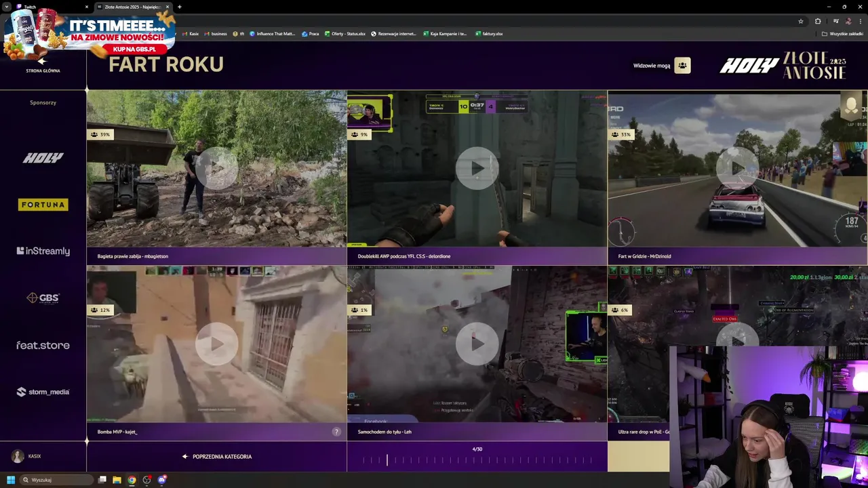Open the Kaja Kampanie bookmark

446,33
